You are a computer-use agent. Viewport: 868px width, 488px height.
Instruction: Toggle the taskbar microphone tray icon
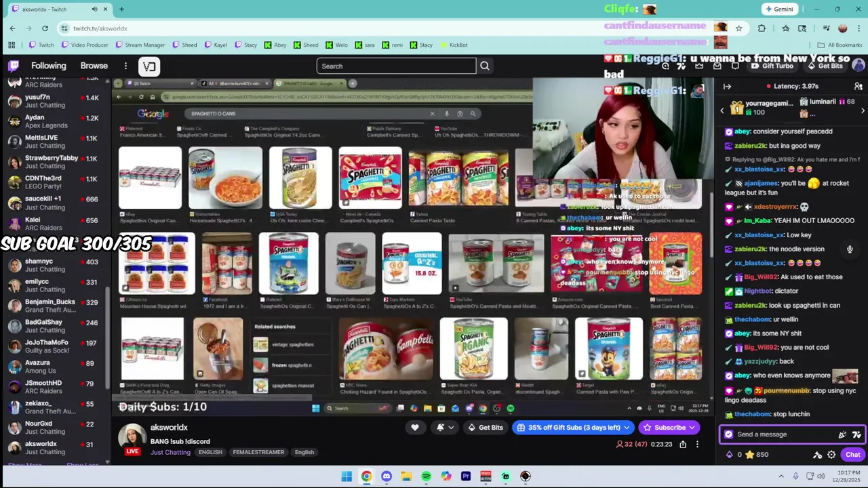795,476
